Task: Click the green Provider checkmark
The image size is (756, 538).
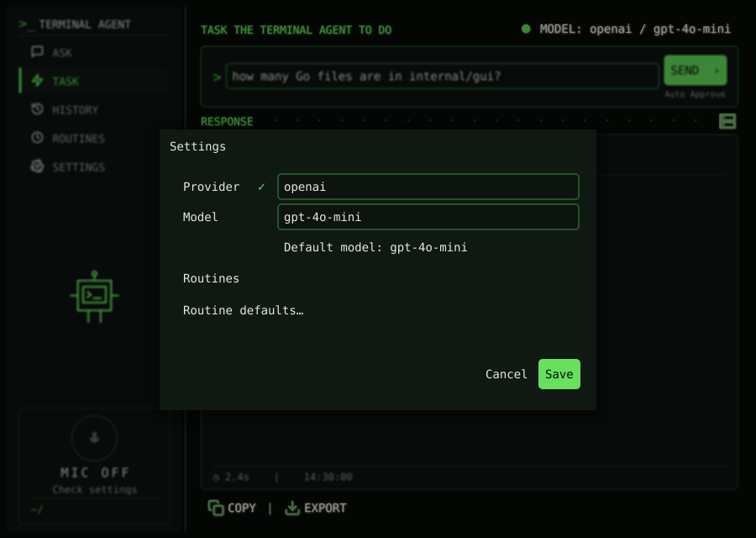Action: (261, 187)
